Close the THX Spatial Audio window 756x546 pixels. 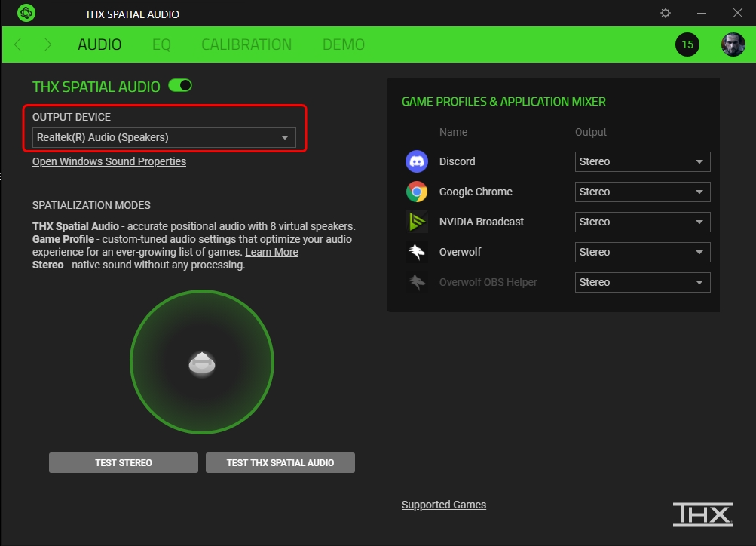738,13
